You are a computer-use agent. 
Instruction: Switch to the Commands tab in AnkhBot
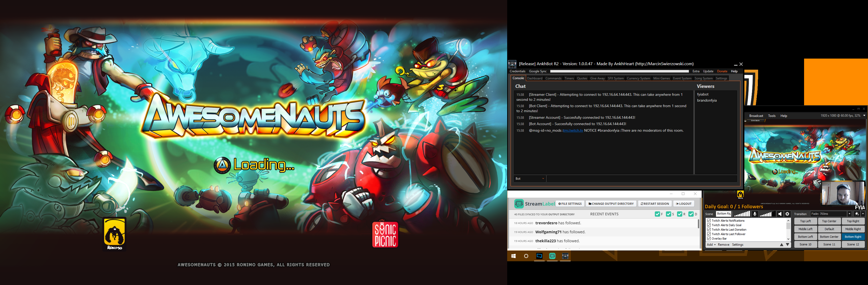pos(553,78)
